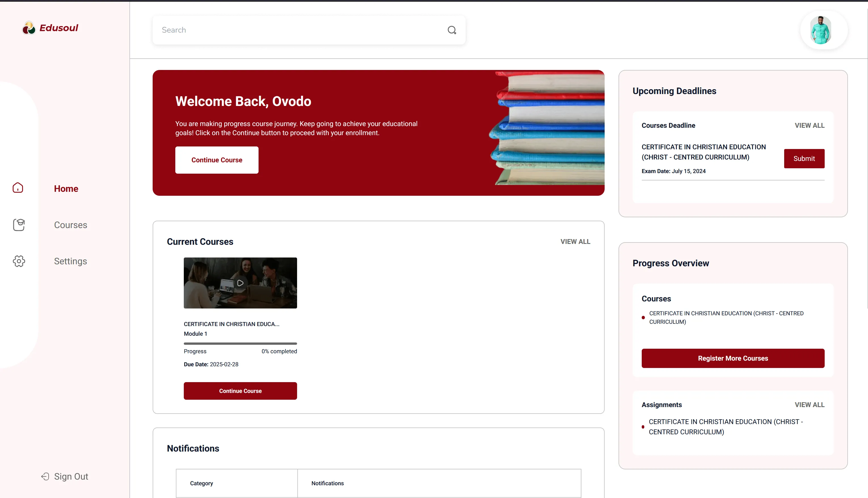
Task: Click the Home house icon
Action: pyautogui.click(x=18, y=188)
